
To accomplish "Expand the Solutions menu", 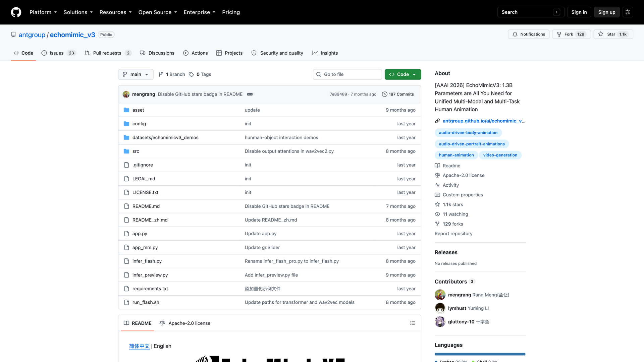I will (78, 12).
